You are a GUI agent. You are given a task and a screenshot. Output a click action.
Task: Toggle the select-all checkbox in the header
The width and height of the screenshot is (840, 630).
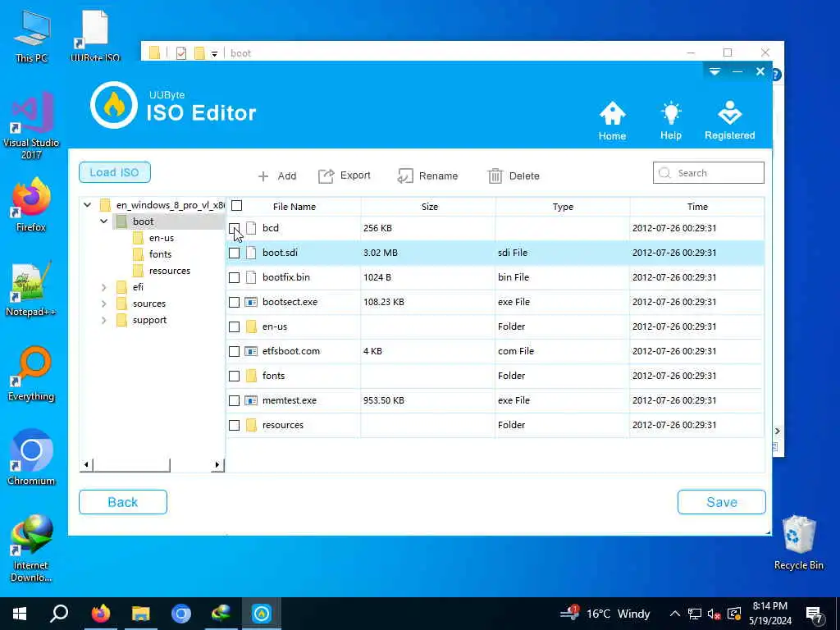click(237, 206)
